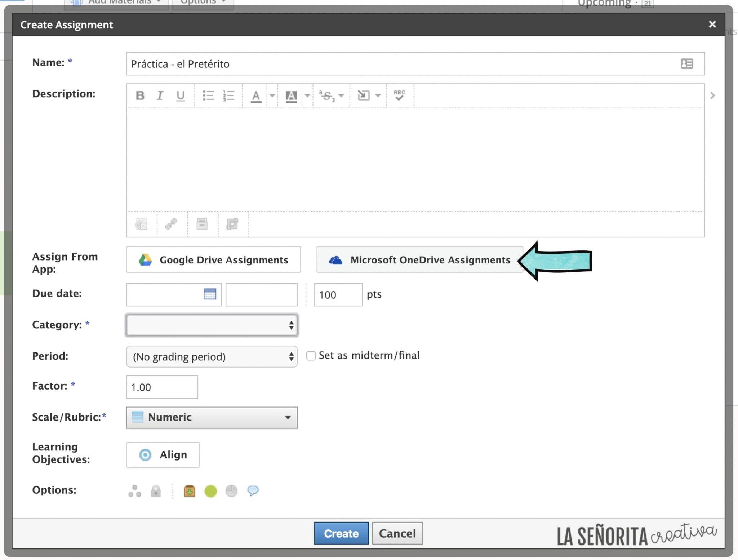Check Set as midterm/final checkbox

311,356
